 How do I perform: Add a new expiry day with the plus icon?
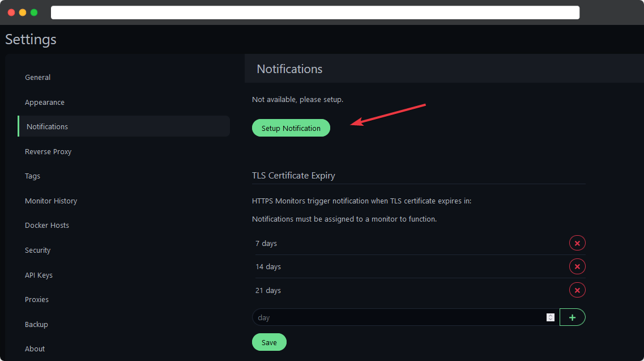tap(572, 317)
